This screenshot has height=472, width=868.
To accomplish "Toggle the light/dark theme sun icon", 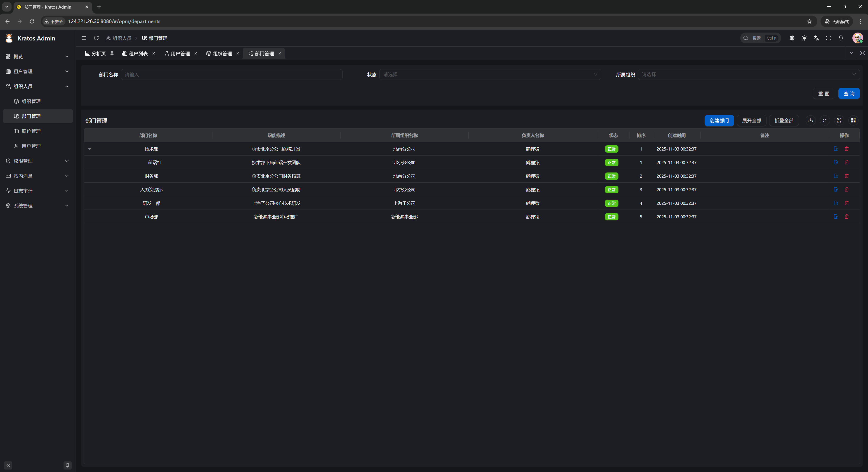I will point(804,38).
